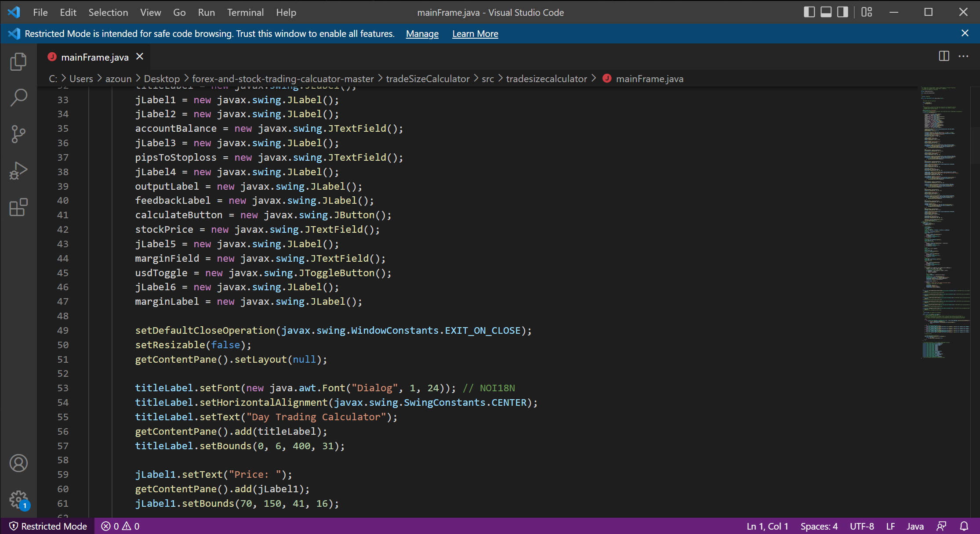Open the Manage gear icon

pos(18,500)
